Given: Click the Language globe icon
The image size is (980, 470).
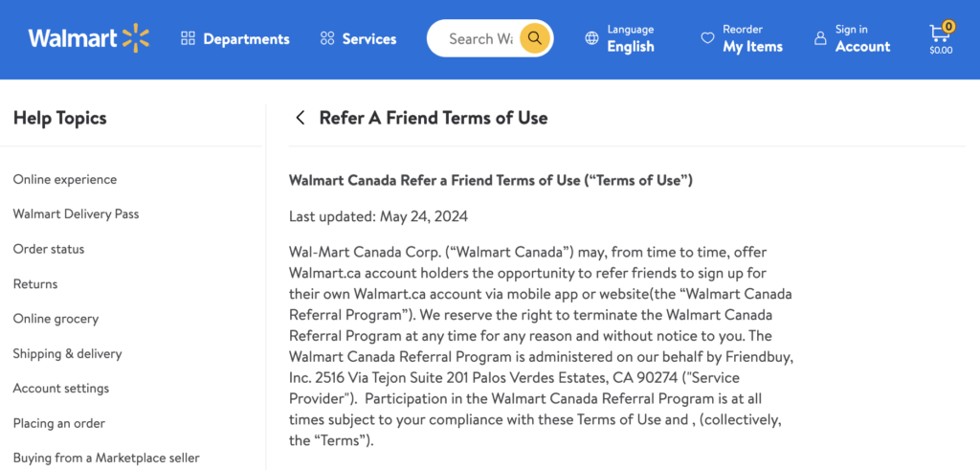Looking at the screenshot, I should click(x=591, y=38).
